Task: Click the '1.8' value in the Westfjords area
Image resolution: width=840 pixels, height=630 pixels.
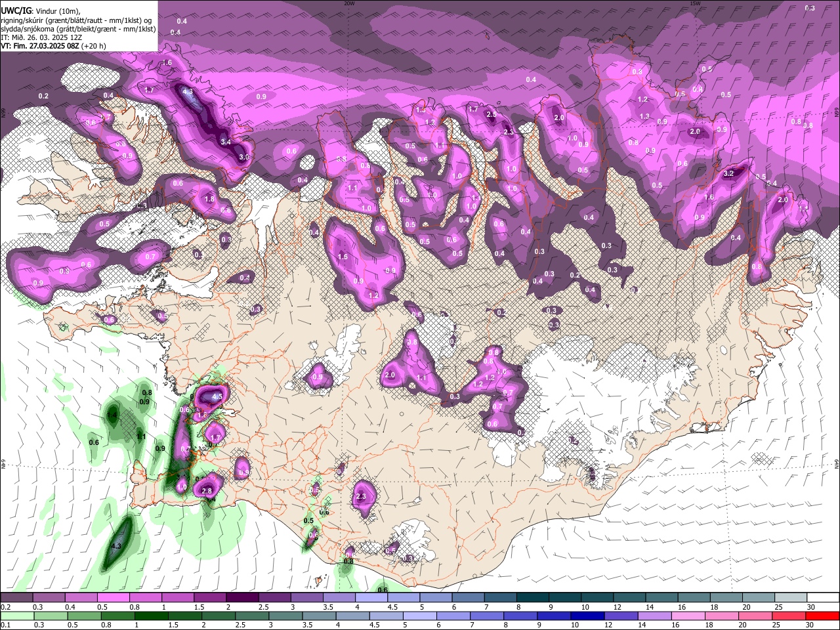Action: (x=209, y=199)
